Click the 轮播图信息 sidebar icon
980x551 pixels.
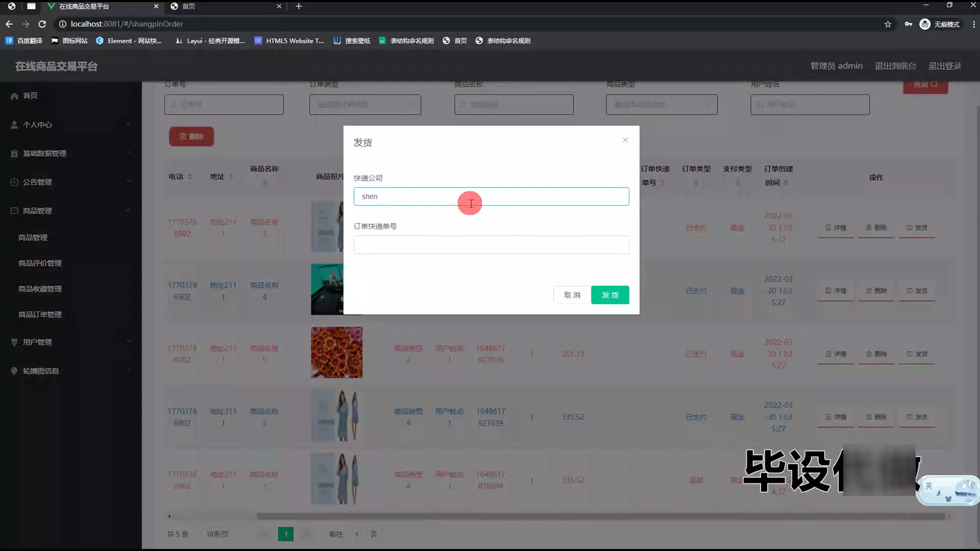14,371
